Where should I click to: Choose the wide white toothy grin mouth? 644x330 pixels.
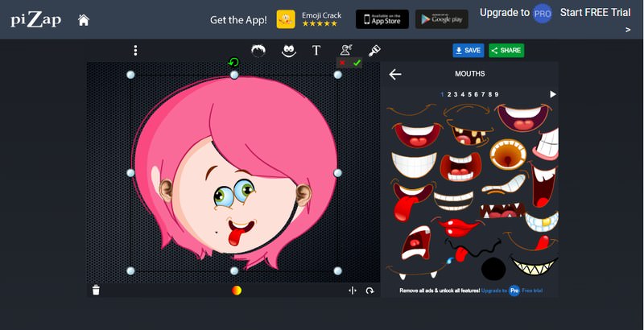[414, 165]
